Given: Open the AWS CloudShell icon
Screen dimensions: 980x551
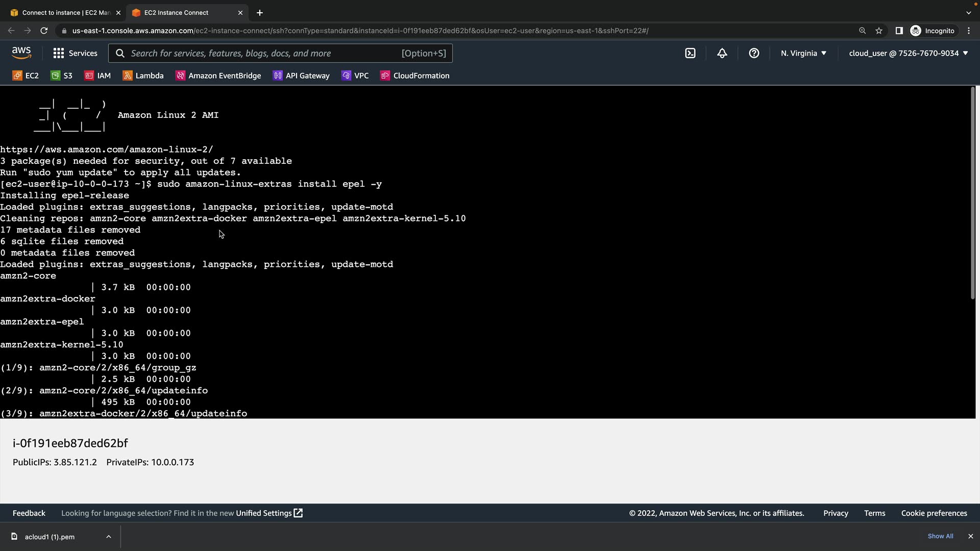Looking at the screenshot, I should pyautogui.click(x=690, y=53).
